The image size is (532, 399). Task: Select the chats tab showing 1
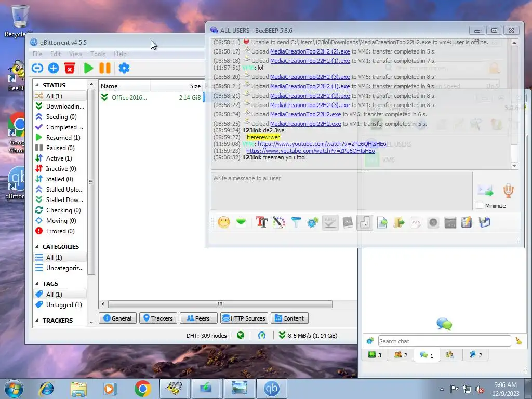click(427, 355)
